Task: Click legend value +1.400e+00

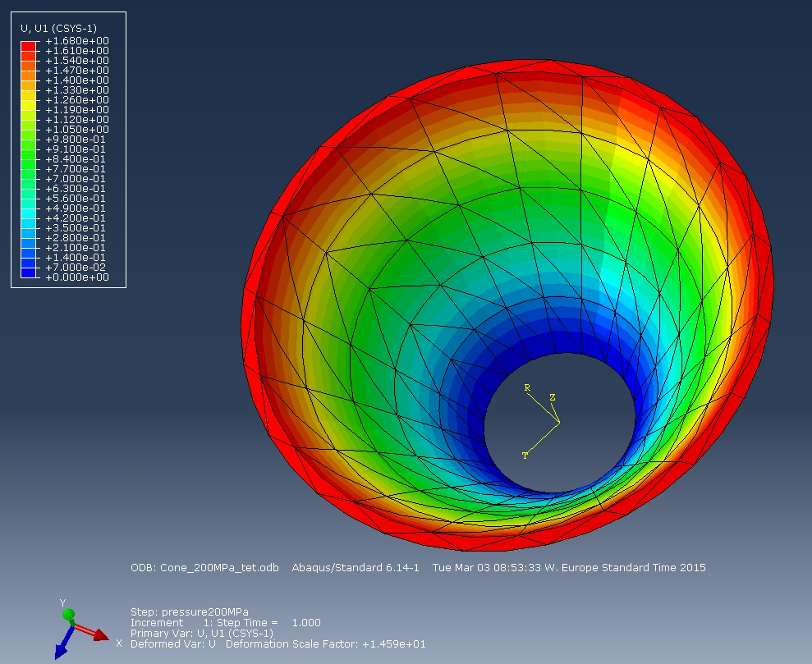Action: point(77,80)
